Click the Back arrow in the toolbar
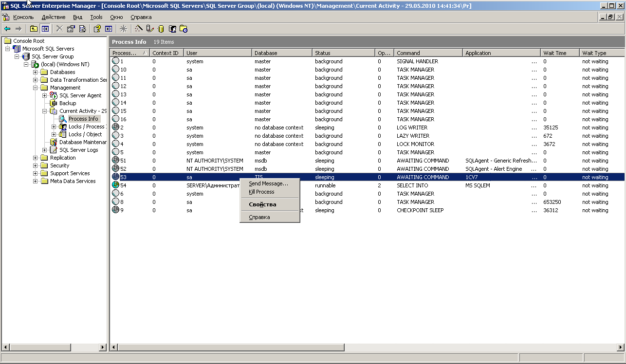The image size is (626, 364). coord(7,29)
